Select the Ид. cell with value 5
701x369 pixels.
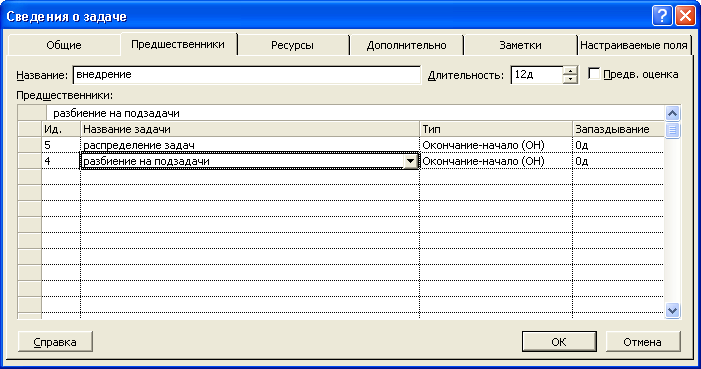point(61,145)
